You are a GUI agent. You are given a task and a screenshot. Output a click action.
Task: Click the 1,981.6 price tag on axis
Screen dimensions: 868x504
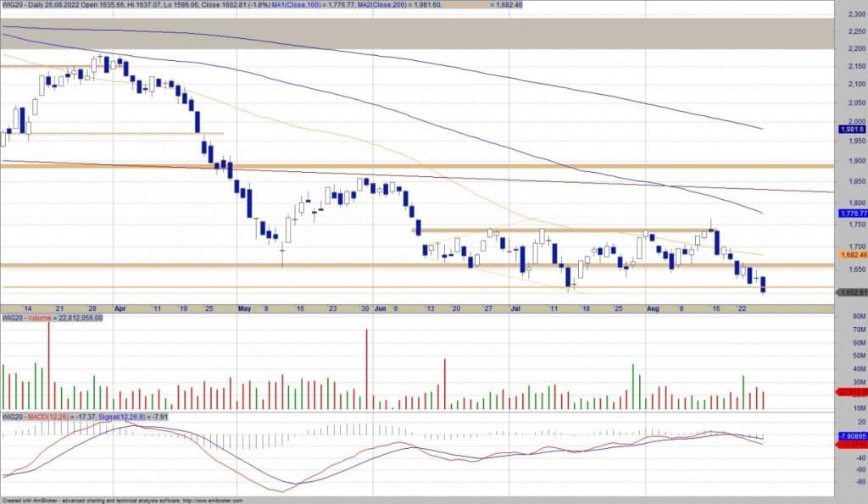851,129
